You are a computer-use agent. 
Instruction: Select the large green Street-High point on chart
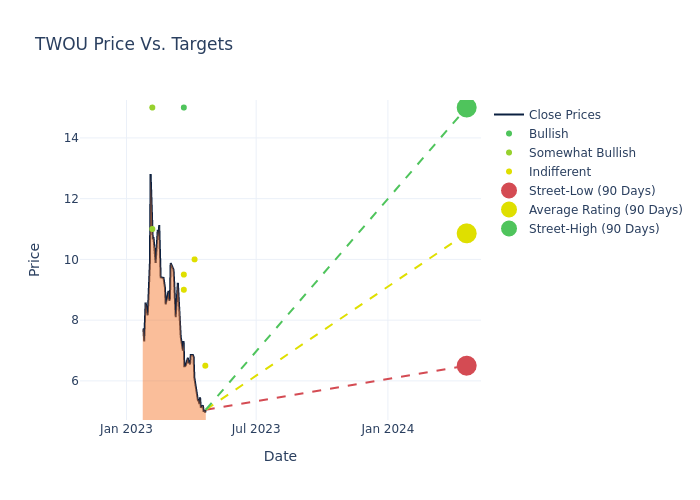pos(466,107)
